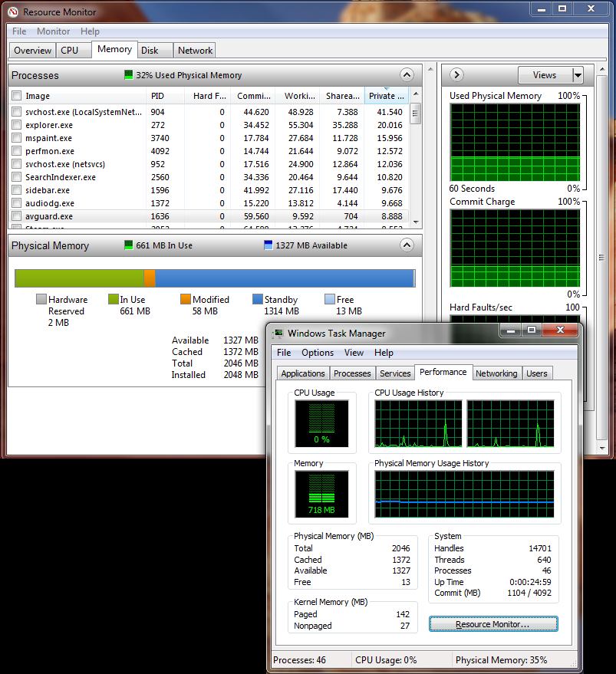This screenshot has height=674, width=616.
Task: Sort by the Worki... column header
Action: (298, 96)
